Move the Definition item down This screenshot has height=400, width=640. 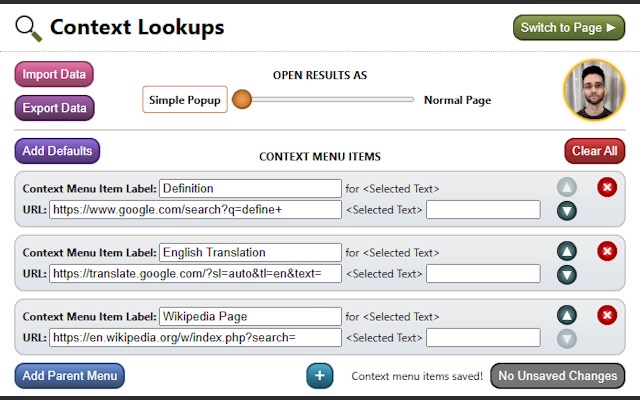click(x=567, y=210)
